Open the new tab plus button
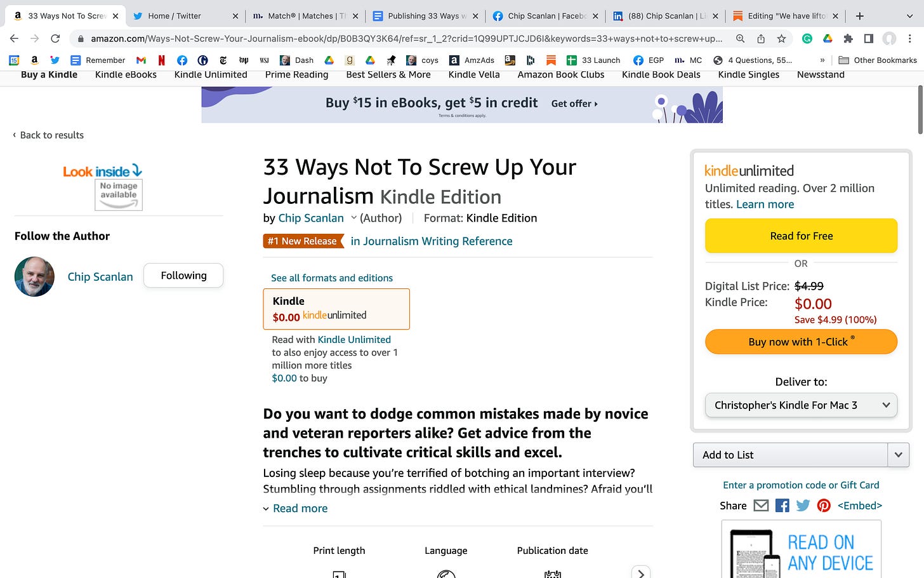Image resolution: width=924 pixels, height=578 pixels. click(860, 16)
